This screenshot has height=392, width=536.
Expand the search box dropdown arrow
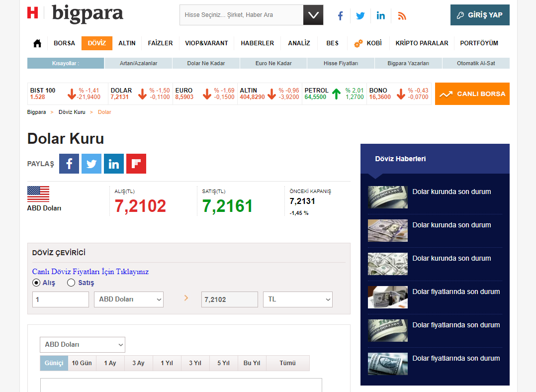pos(313,15)
